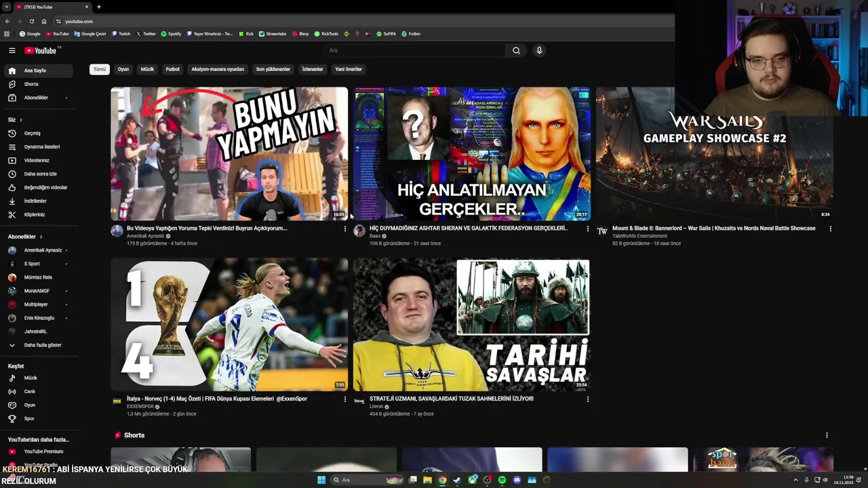Select the Tümü filter chip

(100, 69)
